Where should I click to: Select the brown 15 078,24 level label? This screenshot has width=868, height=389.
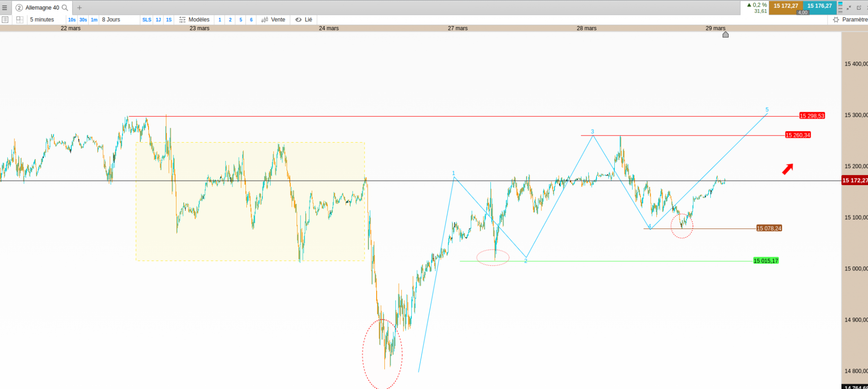pos(769,228)
